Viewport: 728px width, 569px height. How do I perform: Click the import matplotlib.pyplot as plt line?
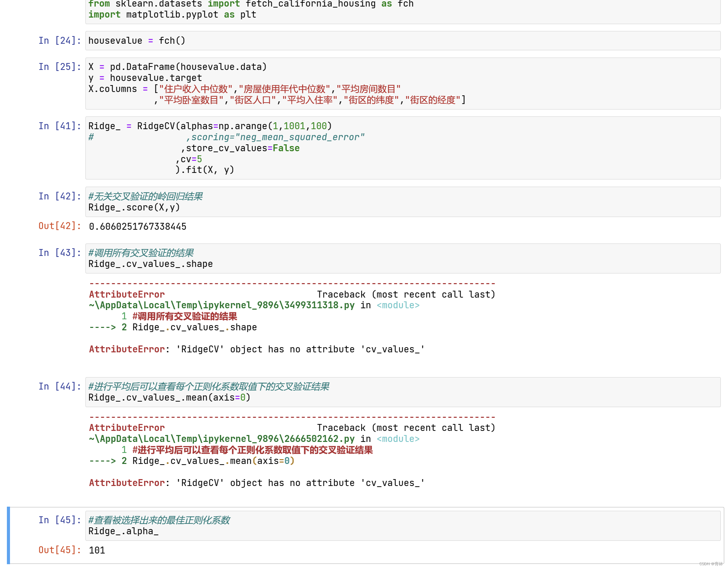172,14
